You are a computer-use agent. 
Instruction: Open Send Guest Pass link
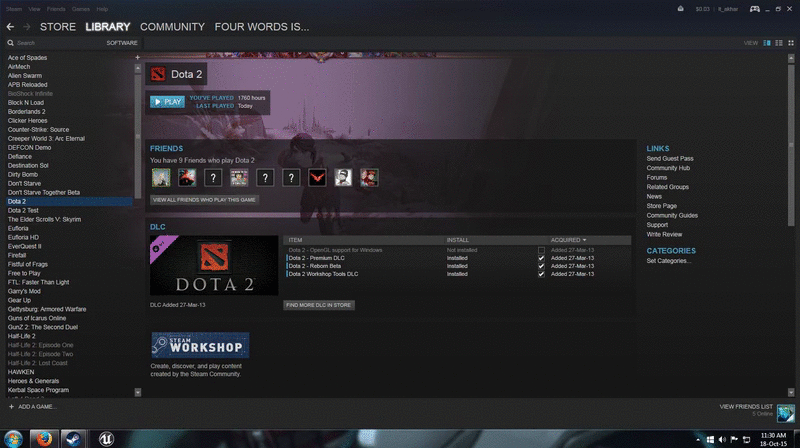670,159
